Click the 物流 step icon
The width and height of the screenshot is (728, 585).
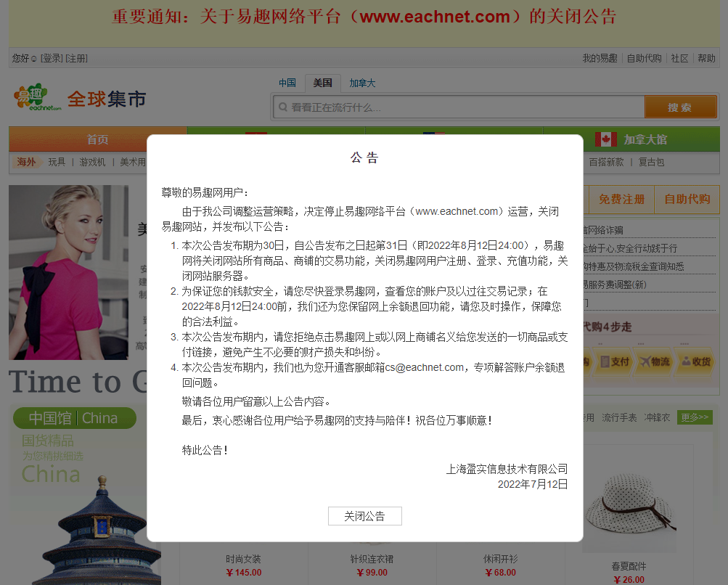(x=655, y=361)
